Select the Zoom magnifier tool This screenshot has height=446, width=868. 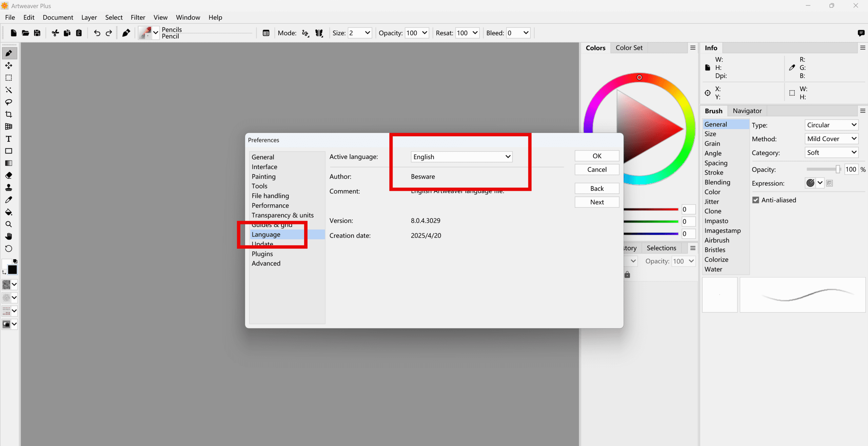point(9,224)
